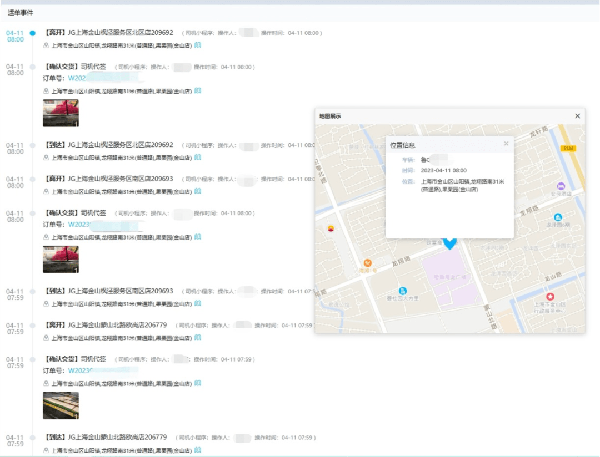Click map icon under first 离开 209692 event
Screen dimensions: 600x457
[197, 46]
